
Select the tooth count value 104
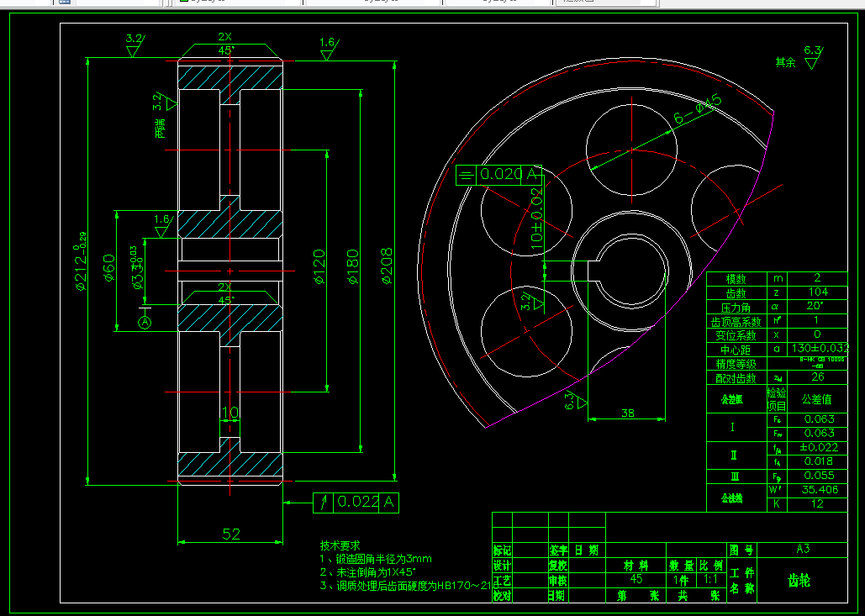tap(817, 292)
